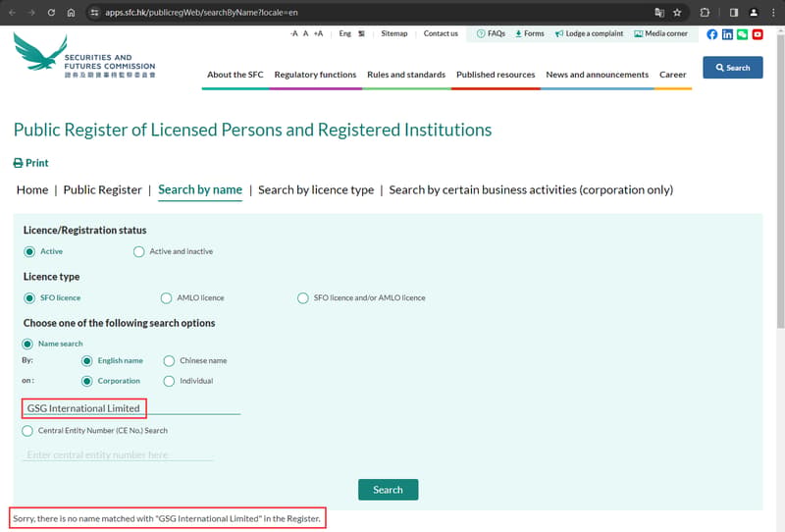Click the green Search button below form
The width and height of the screenshot is (785, 532).
388,490
